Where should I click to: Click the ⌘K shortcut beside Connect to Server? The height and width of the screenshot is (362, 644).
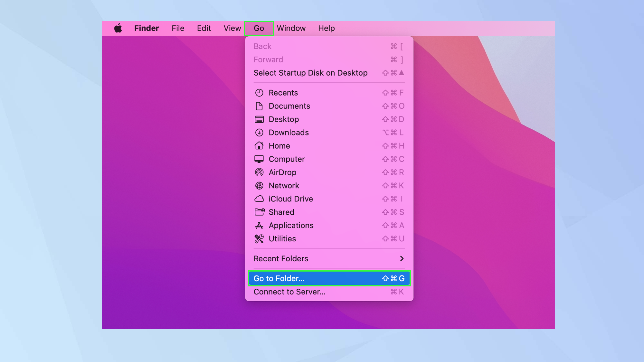(x=397, y=292)
